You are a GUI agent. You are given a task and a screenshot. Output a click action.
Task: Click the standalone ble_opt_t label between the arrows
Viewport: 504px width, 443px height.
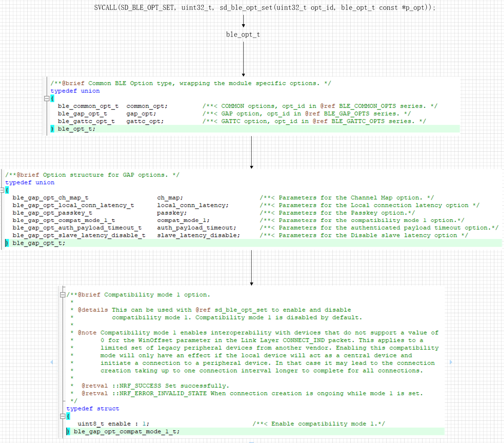[x=243, y=34]
